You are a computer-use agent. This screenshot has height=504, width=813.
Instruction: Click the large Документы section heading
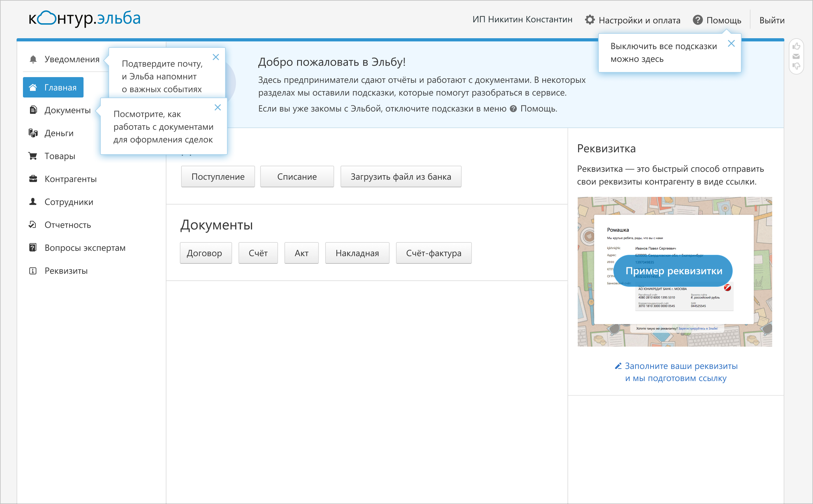216,225
